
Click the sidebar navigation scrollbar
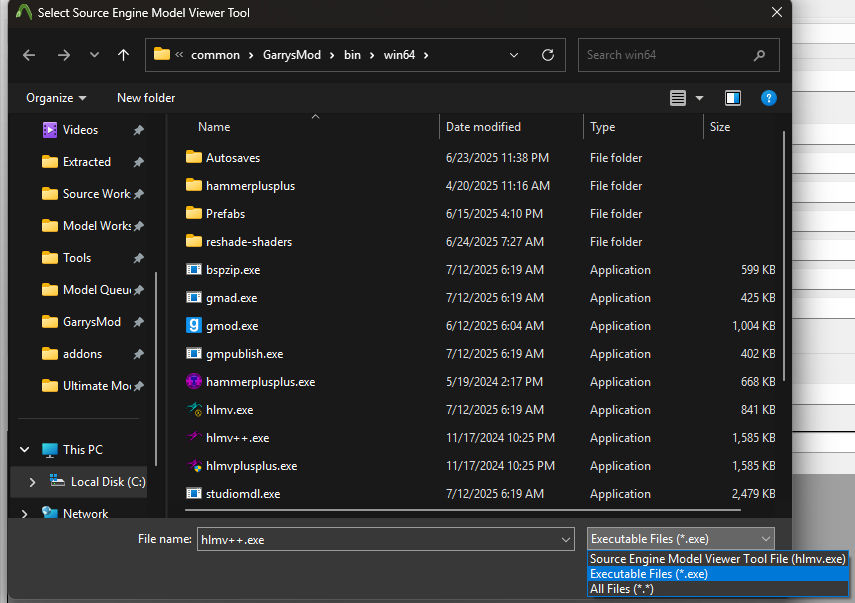(x=156, y=369)
